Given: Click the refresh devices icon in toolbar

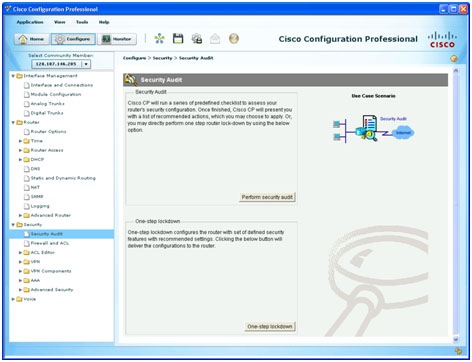Looking at the screenshot, I should point(197,39).
